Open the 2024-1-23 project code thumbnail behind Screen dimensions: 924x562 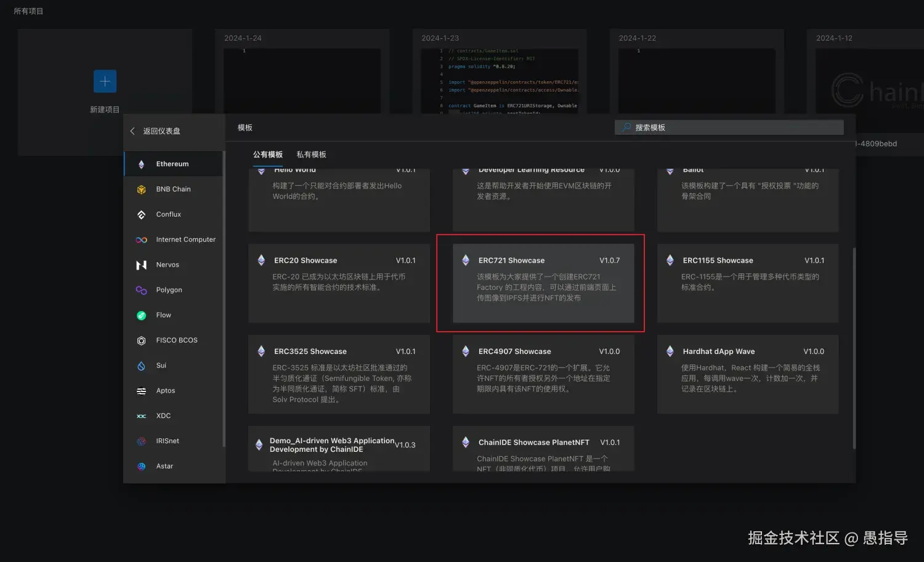pyautogui.click(x=500, y=80)
